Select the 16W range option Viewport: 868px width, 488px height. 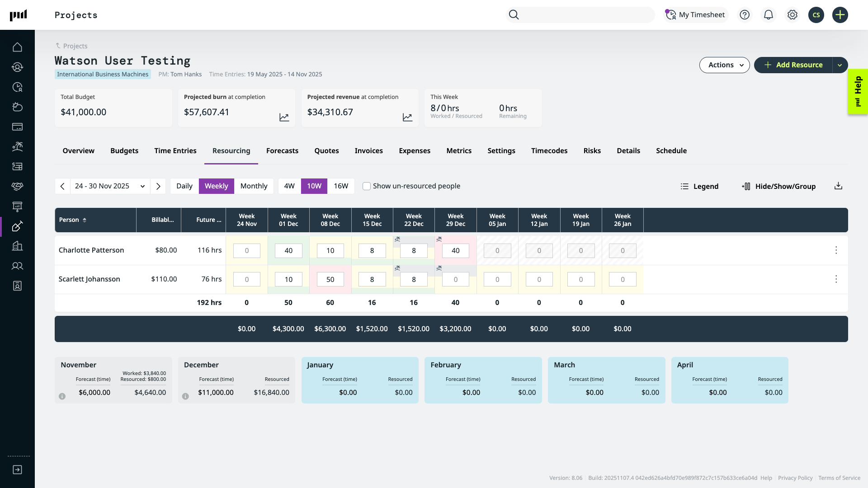point(341,186)
